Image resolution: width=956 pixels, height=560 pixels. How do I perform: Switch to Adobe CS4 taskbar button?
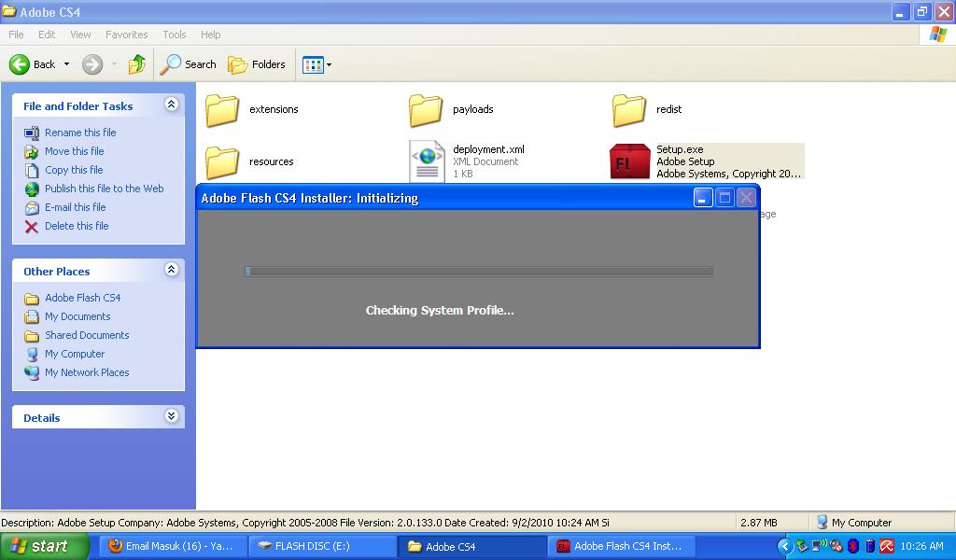[x=471, y=546]
